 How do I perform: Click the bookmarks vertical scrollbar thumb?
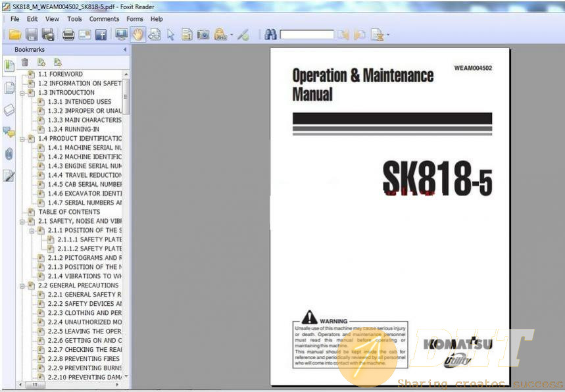point(126,97)
